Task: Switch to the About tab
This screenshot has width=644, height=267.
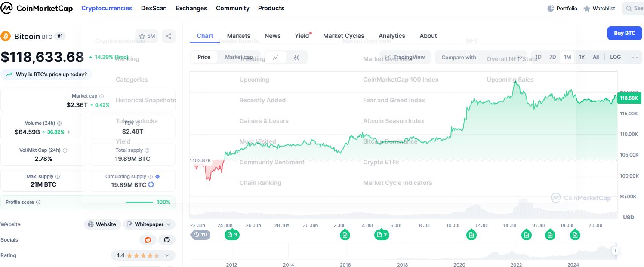Action: (x=428, y=36)
